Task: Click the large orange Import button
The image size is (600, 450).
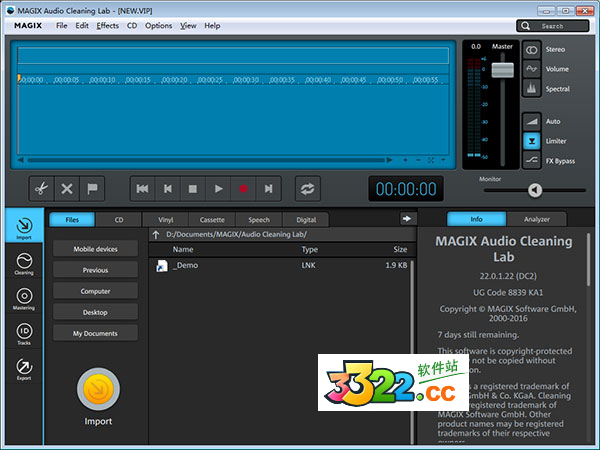Action: (x=98, y=389)
